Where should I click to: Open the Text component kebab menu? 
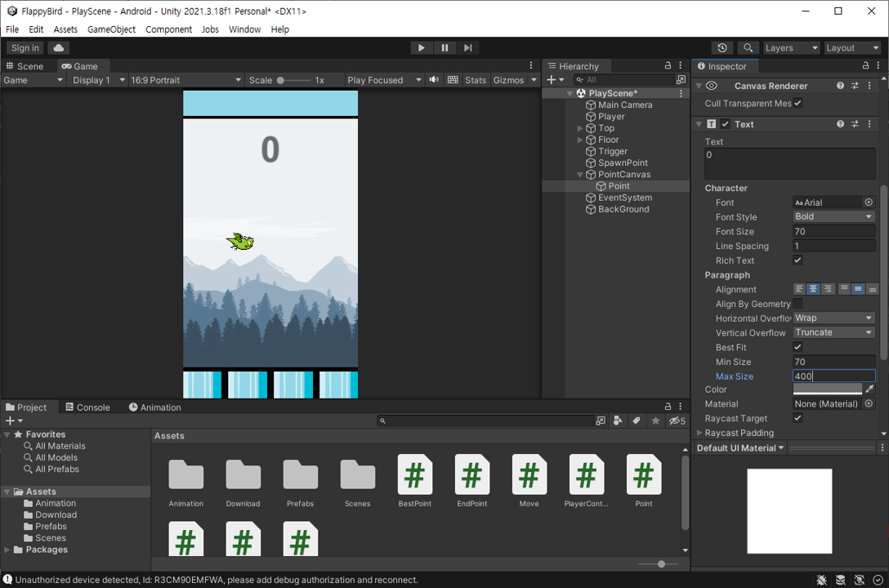tap(869, 124)
